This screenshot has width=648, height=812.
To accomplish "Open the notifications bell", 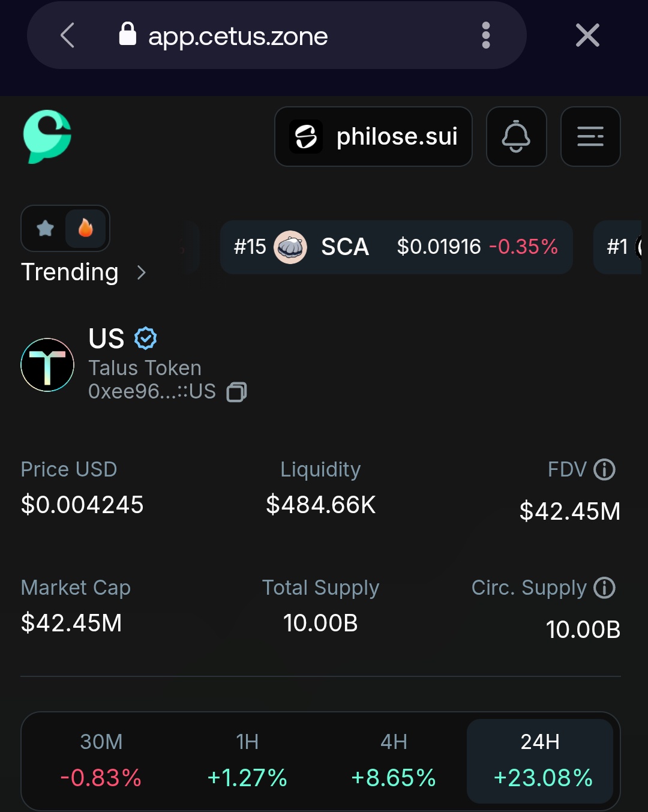I will coord(516,136).
